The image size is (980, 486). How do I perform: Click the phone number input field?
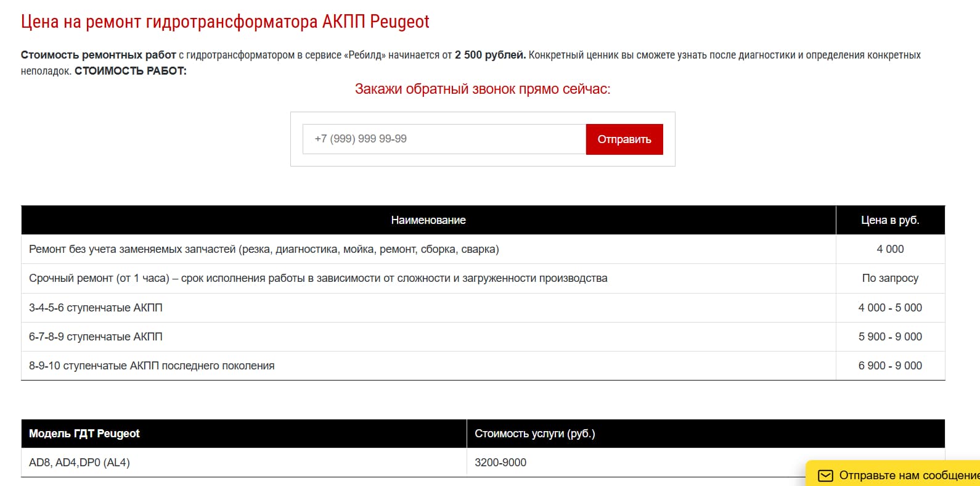[x=444, y=139]
